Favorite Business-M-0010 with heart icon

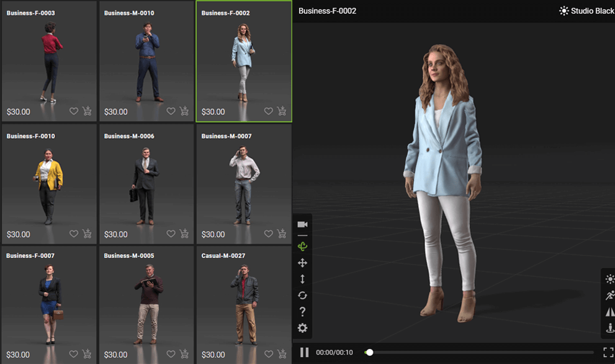171,112
